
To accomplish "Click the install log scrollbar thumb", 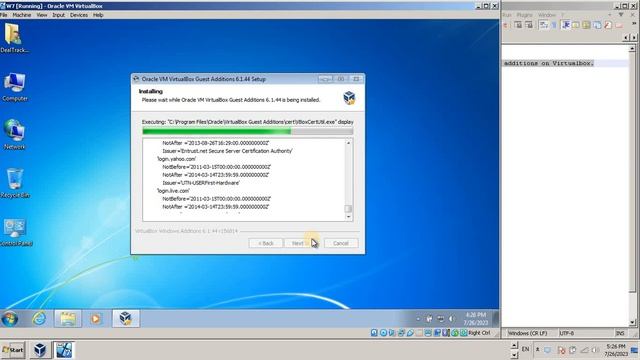I will pyautogui.click(x=349, y=209).
